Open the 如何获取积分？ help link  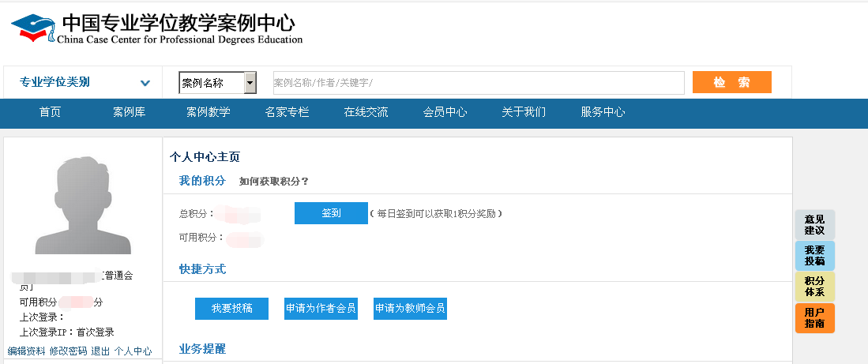click(x=274, y=182)
